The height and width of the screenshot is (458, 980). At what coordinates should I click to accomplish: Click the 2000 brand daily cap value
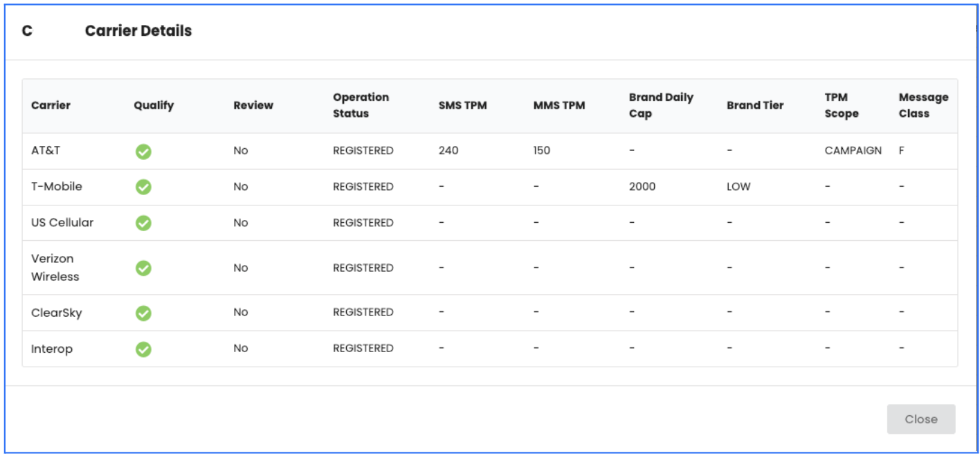coord(642,187)
